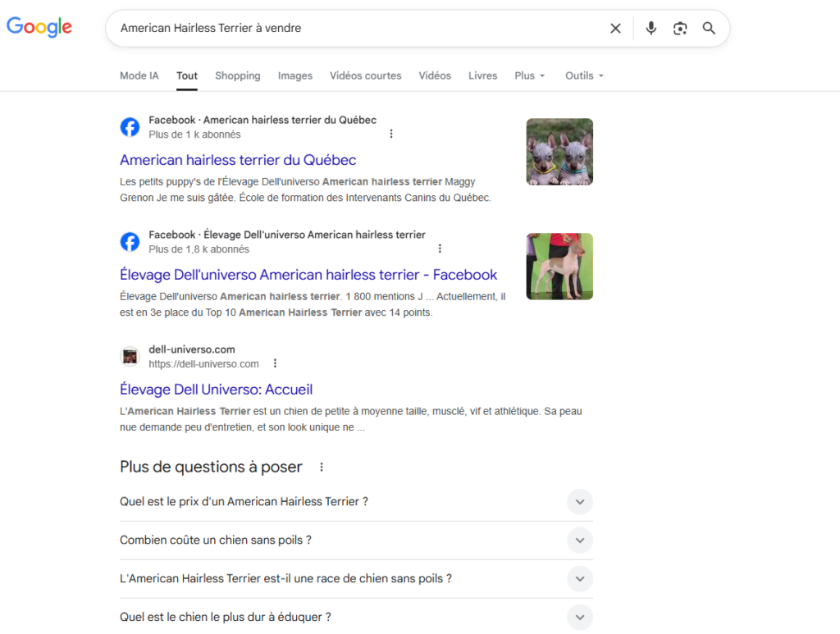Click the Facebook icon beside Élevage Dell'universo result
Image resolution: width=840 pixels, height=634 pixels.
point(130,242)
